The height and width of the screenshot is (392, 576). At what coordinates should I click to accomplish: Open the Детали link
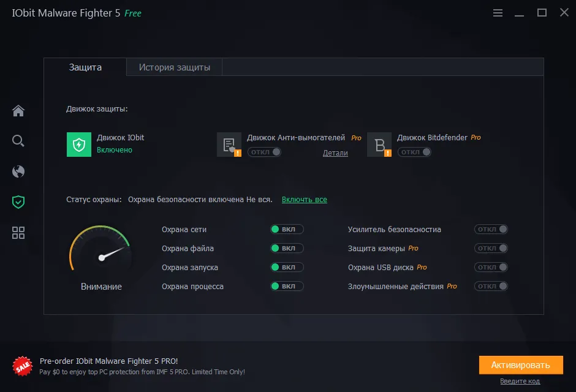coord(335,153)
